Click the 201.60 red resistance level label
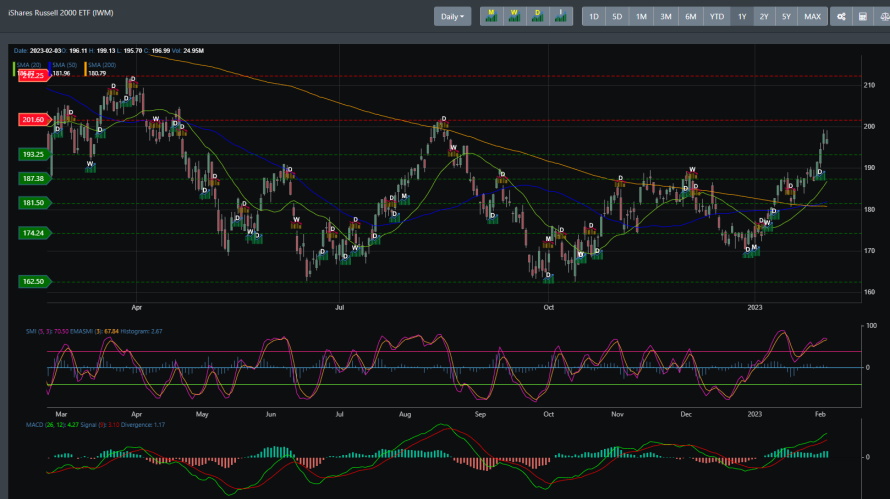The image size is (890, 499). [x=33, y=120]
